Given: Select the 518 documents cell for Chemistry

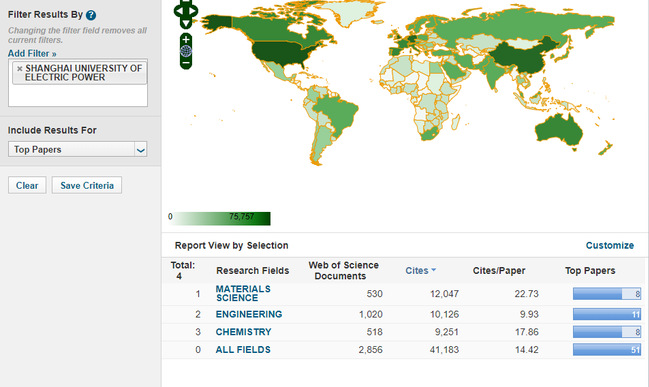Looking at the screenshot, I should (x=374, y=332).
